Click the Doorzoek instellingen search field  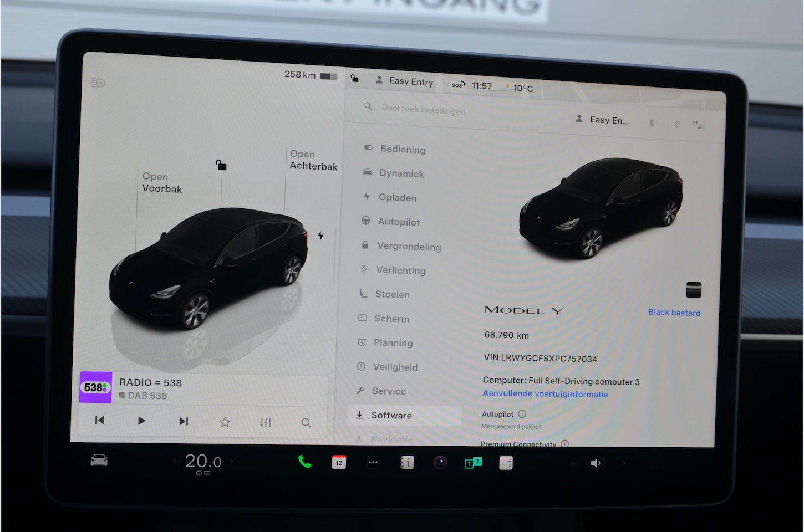[x=423, y=110]
